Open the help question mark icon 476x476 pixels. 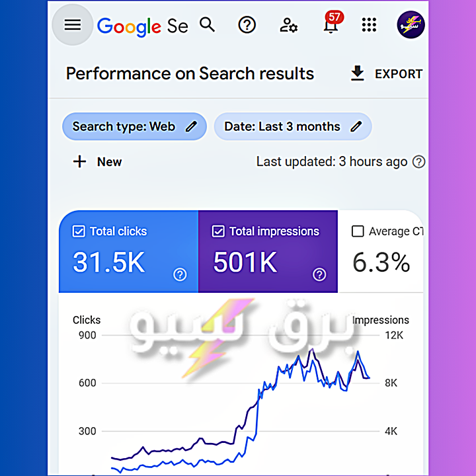[x=247, y=25]
